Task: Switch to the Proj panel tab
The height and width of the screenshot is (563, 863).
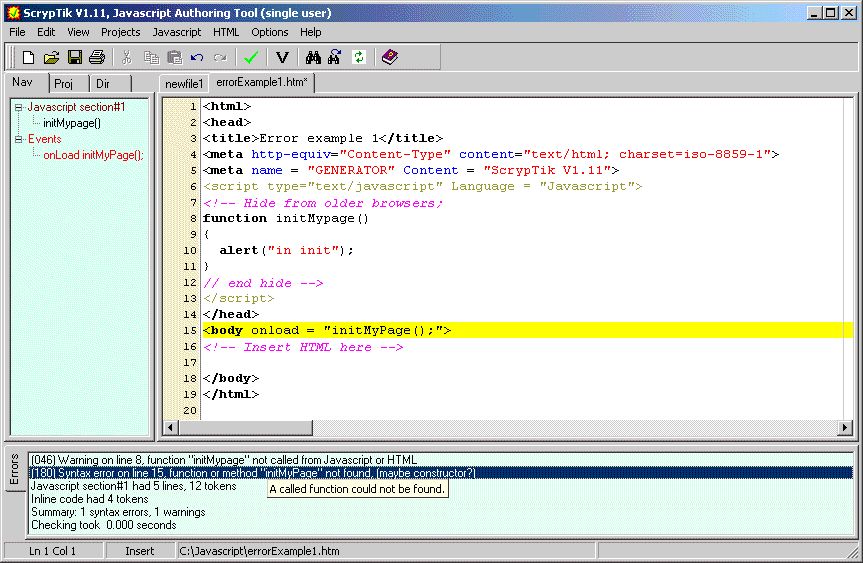Action: coord(64,84)
